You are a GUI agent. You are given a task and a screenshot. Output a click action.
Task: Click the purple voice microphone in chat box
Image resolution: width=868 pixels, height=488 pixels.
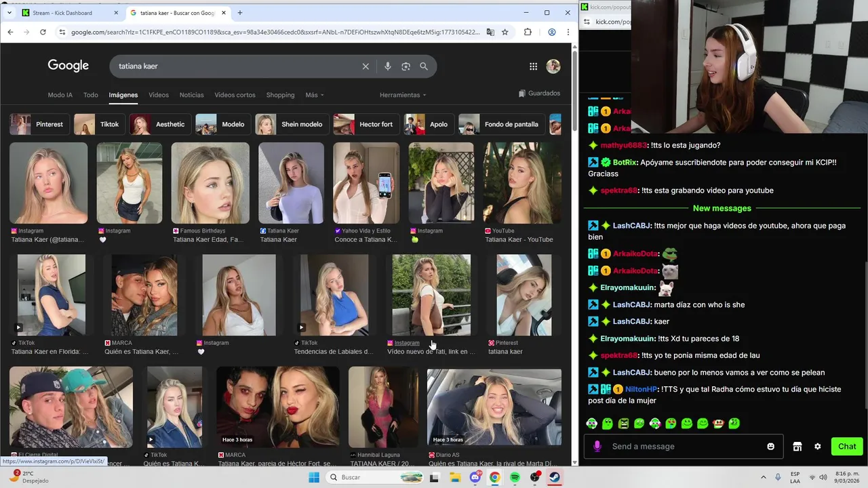[x=597, y=446]
